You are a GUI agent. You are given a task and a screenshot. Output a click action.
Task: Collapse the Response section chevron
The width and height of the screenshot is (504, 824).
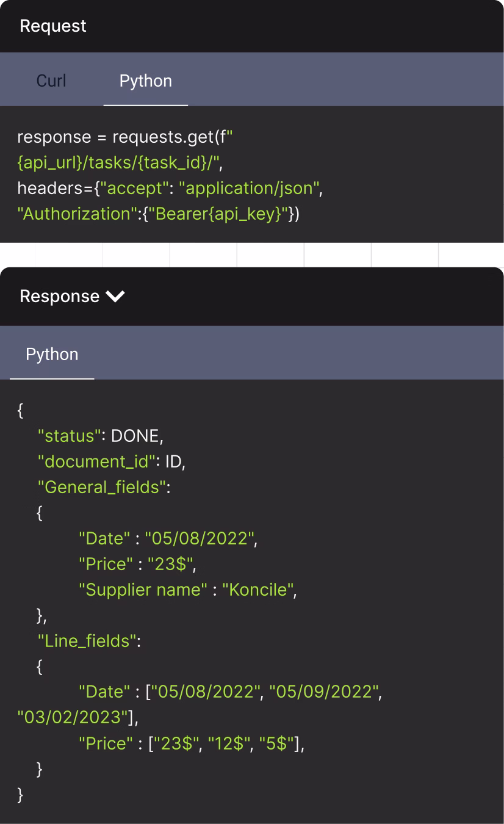coord(115,297)
